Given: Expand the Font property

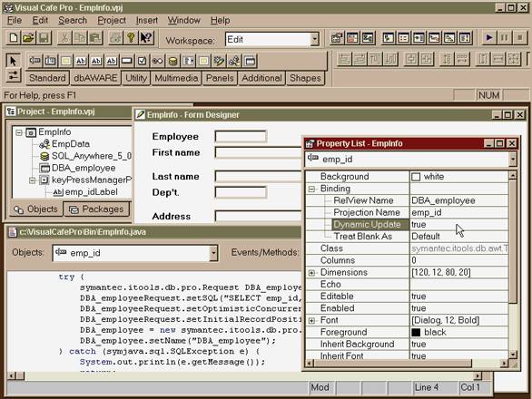Looking at the screenshot, I should click(311, 320).
